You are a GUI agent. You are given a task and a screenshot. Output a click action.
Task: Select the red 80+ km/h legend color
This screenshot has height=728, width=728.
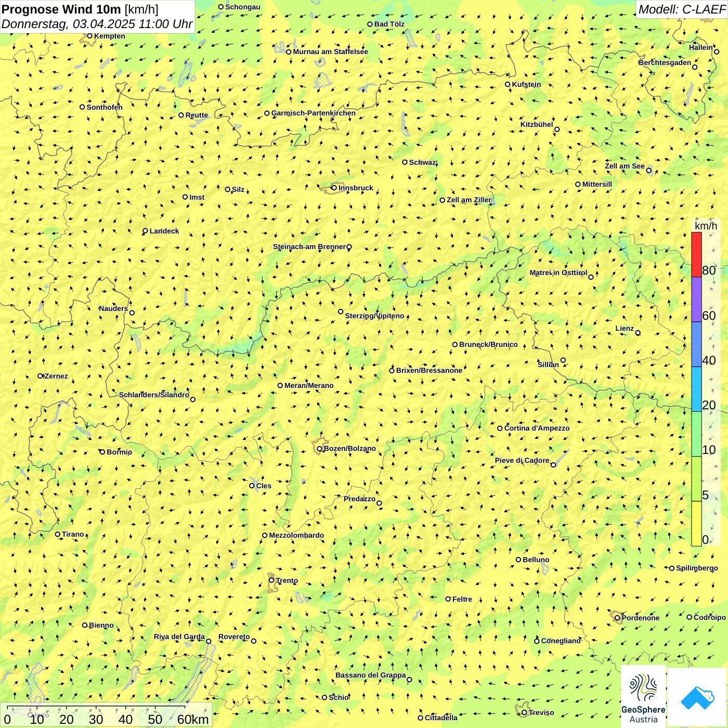click(696, 254)
